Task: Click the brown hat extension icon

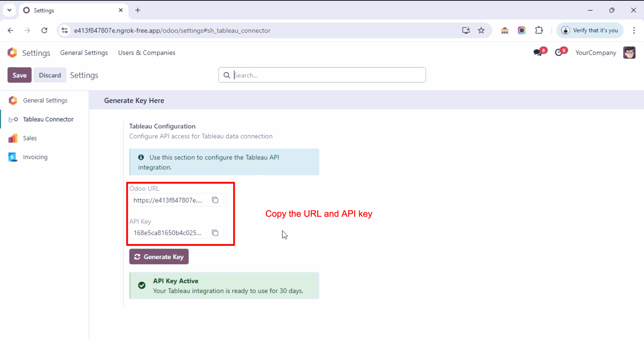Action: pos(505,31)
